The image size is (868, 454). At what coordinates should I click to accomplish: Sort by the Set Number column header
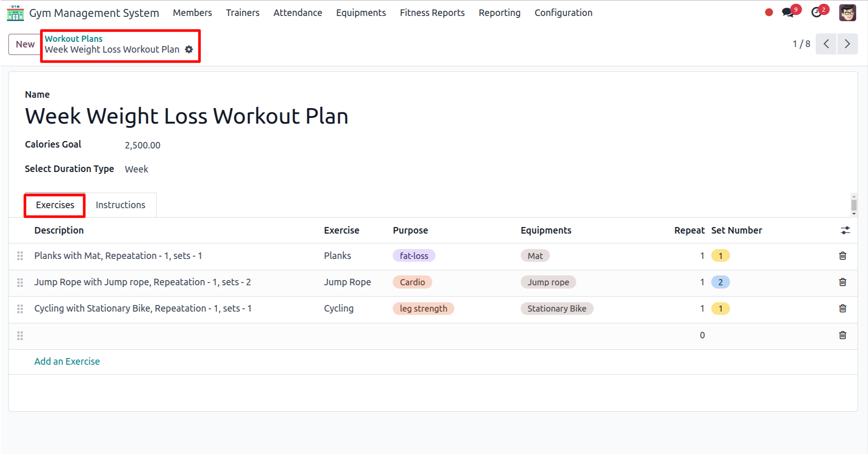point(736,230)
